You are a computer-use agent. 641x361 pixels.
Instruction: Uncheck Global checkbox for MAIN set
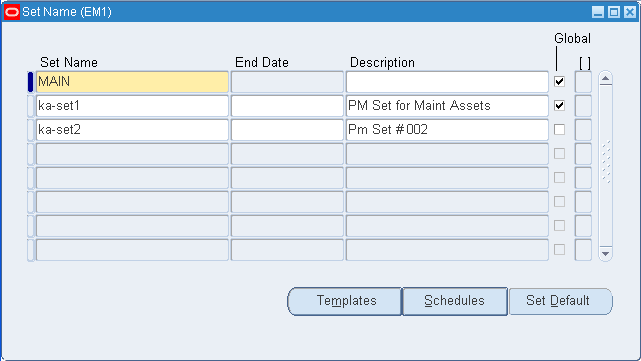559,81
